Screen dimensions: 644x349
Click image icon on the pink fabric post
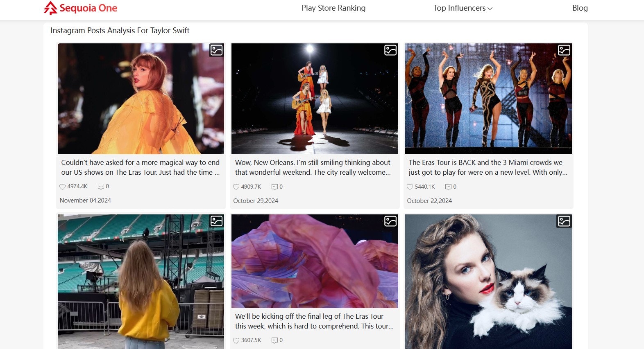pos(390,221)
